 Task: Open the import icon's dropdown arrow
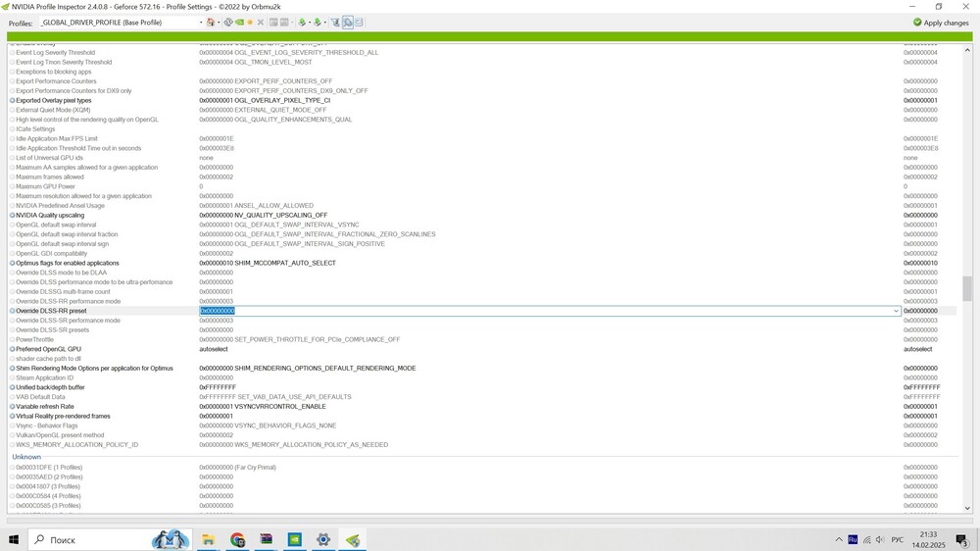325,22
